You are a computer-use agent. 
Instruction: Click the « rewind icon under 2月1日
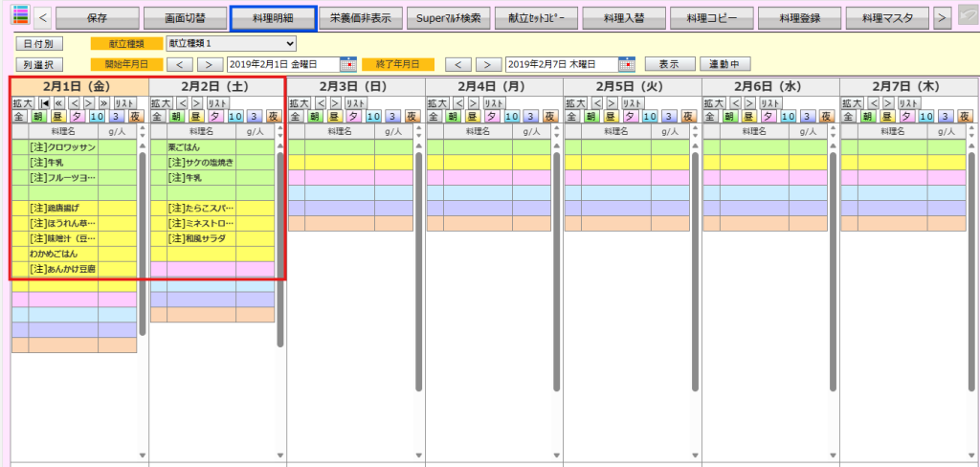point(59,102)
